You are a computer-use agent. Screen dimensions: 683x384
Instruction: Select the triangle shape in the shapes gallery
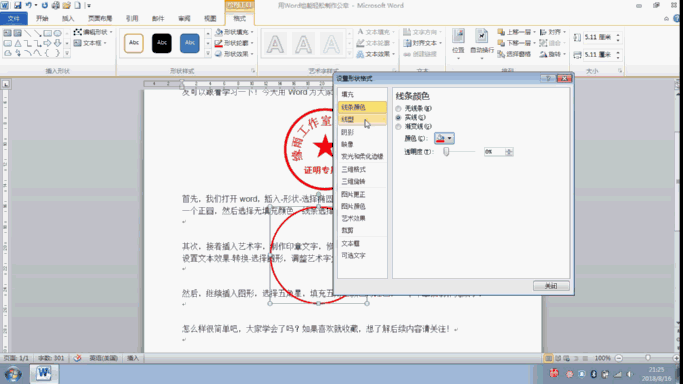(18, 43)
